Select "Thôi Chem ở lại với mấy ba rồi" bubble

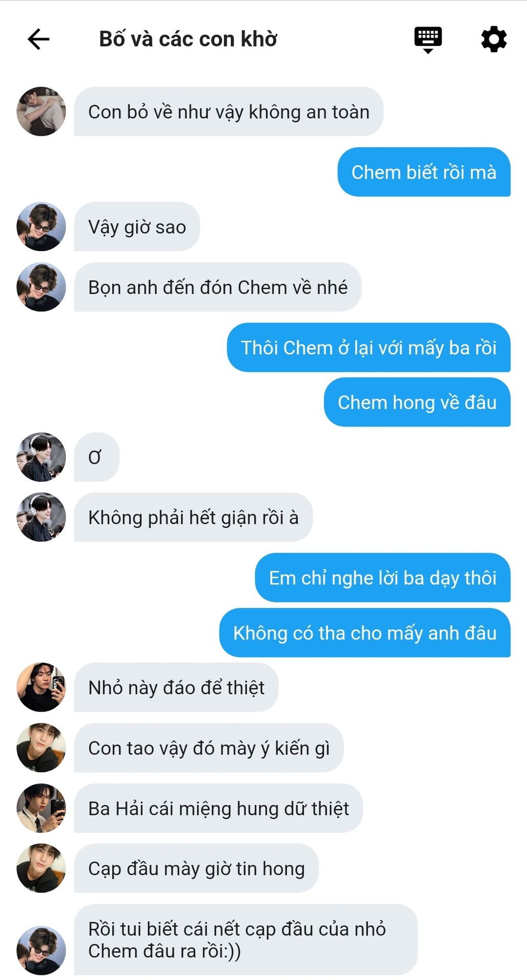(369, 348)
